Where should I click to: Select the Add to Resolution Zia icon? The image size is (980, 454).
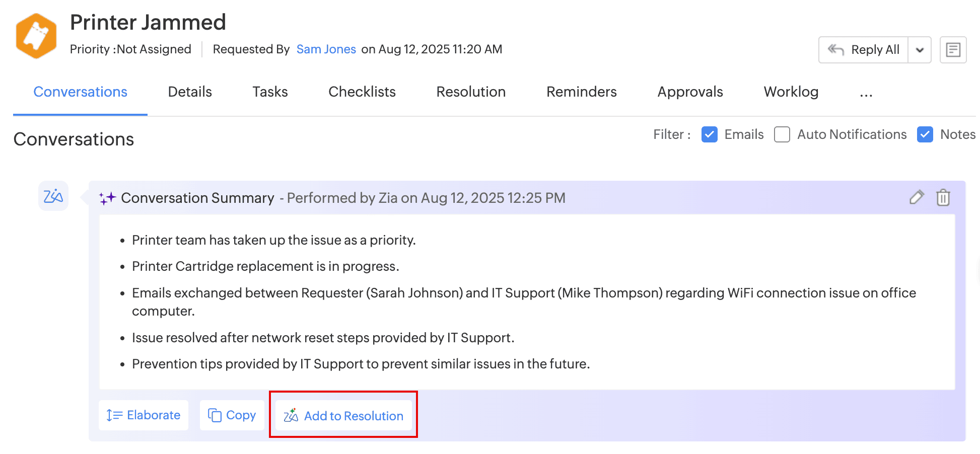tap(291, 416)
